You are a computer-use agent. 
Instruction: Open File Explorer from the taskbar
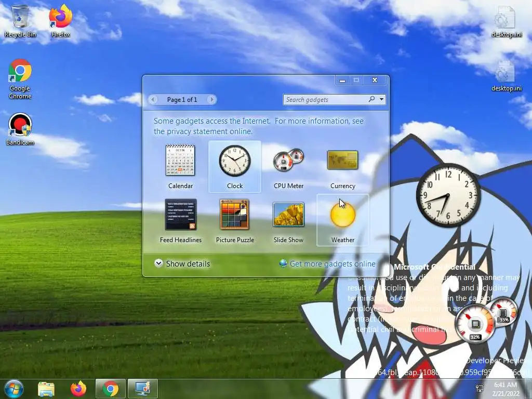tap(46, 389)
